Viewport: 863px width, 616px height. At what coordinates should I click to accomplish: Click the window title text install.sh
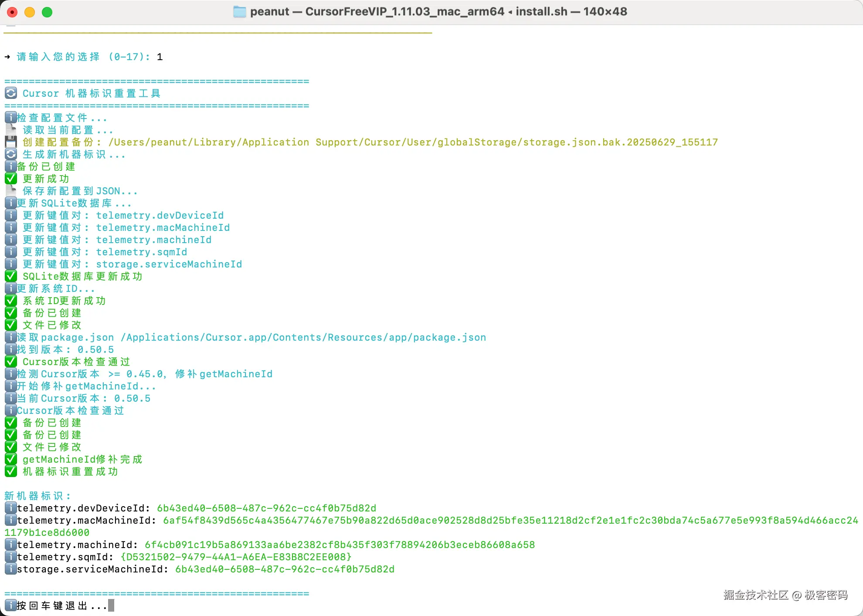coord(541,12)
